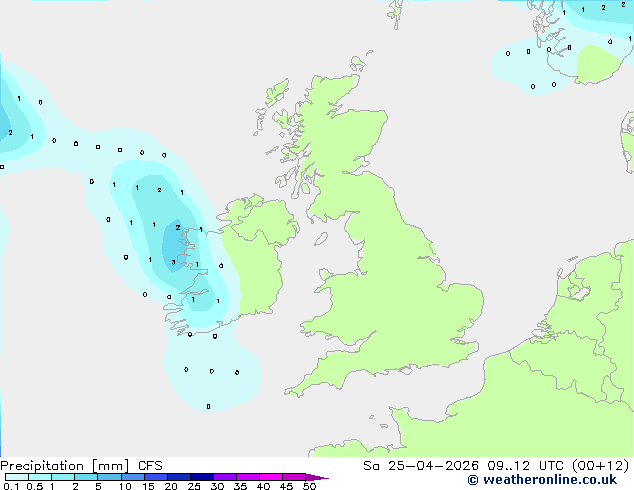This screenshot has height=490, width=634.
Task: Click the '09..12 UTC' time range text
Action: click(x=525, y=466)
